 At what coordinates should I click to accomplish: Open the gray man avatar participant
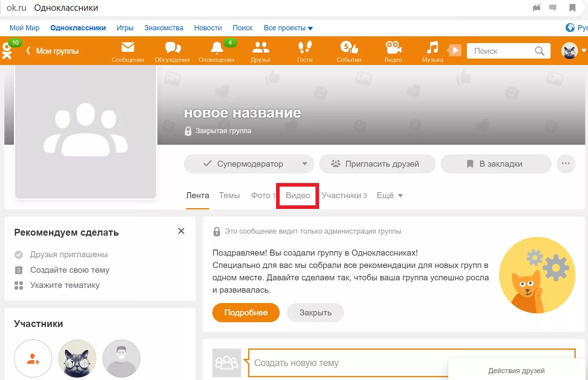(122, 358)
